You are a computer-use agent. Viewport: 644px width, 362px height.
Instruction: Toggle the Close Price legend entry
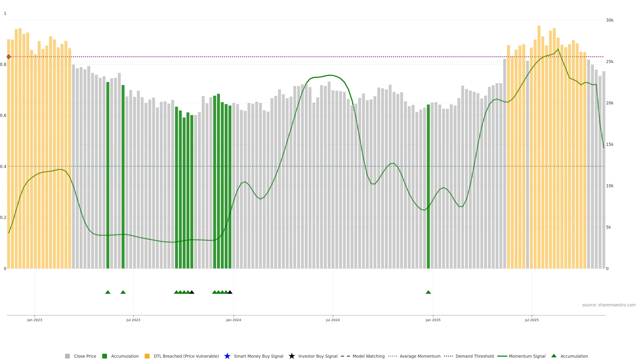85,356
